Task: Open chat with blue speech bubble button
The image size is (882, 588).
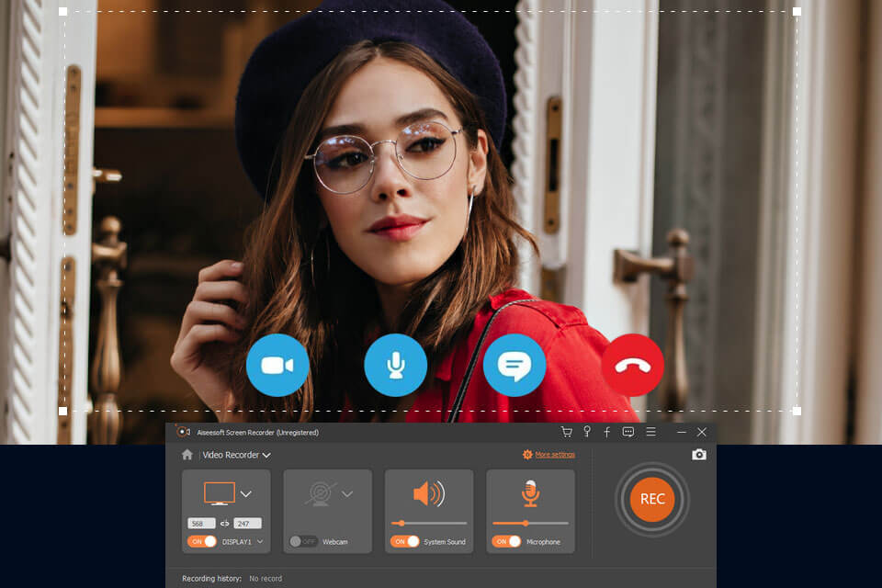Action: (x=514, y=365)
